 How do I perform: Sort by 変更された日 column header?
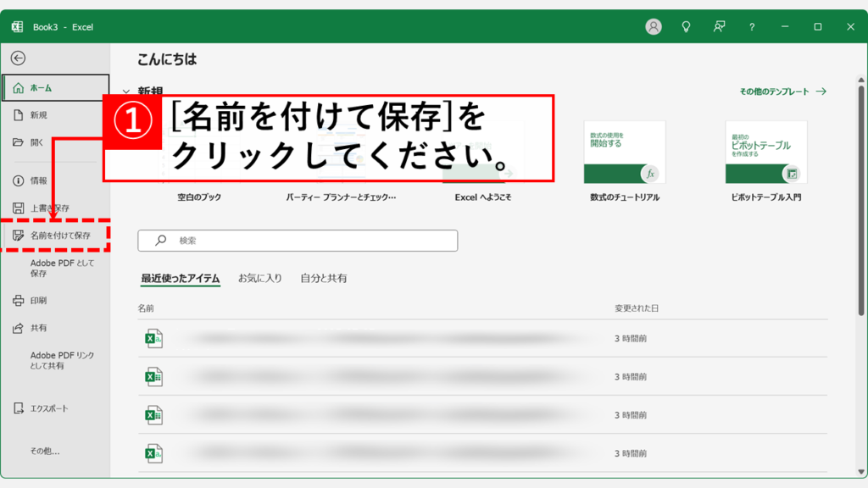pos(637,308)
